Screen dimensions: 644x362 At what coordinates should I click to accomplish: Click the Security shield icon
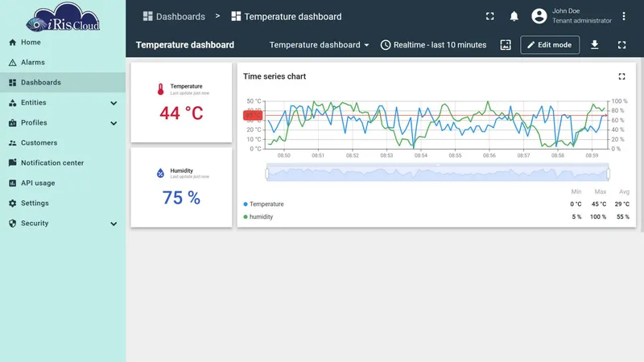point(12,224)
